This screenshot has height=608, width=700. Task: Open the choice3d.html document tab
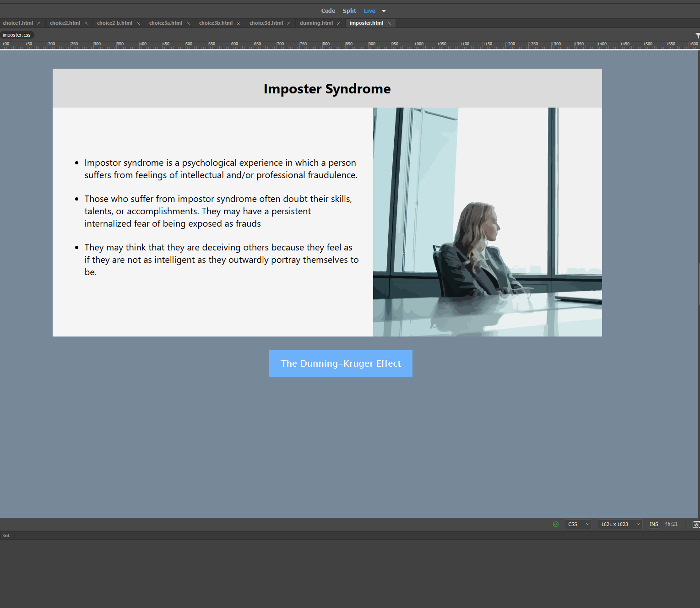point(266,23)
